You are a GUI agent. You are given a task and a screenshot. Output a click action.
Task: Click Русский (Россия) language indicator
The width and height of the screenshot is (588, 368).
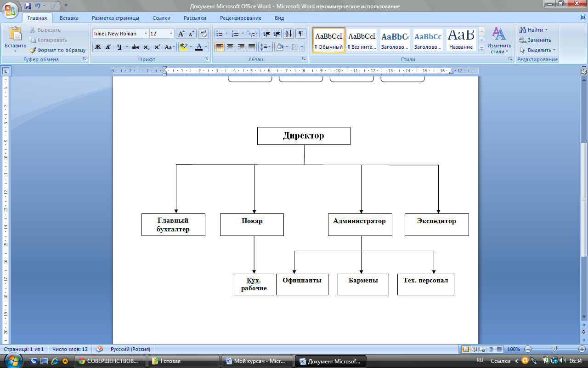[130, 349]
